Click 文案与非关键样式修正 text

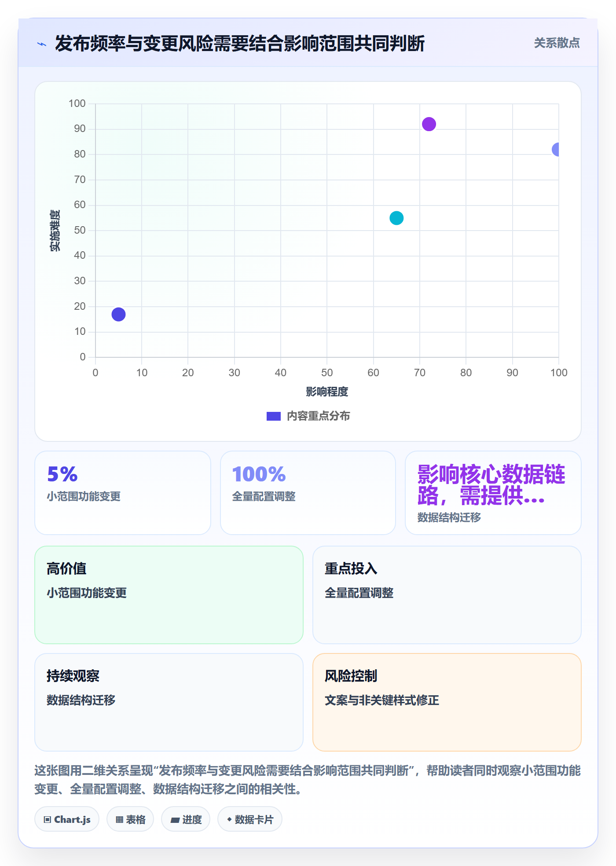coord(382,700)
